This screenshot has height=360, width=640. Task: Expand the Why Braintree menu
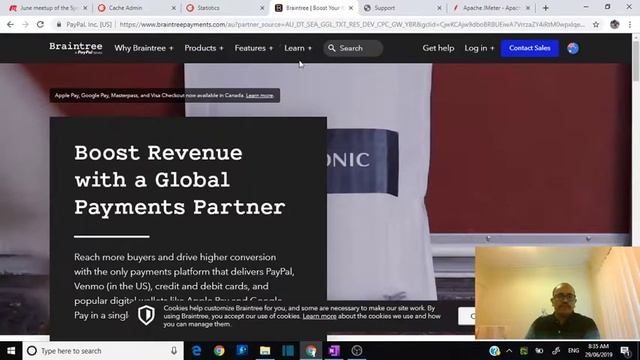tap(144, 48)
